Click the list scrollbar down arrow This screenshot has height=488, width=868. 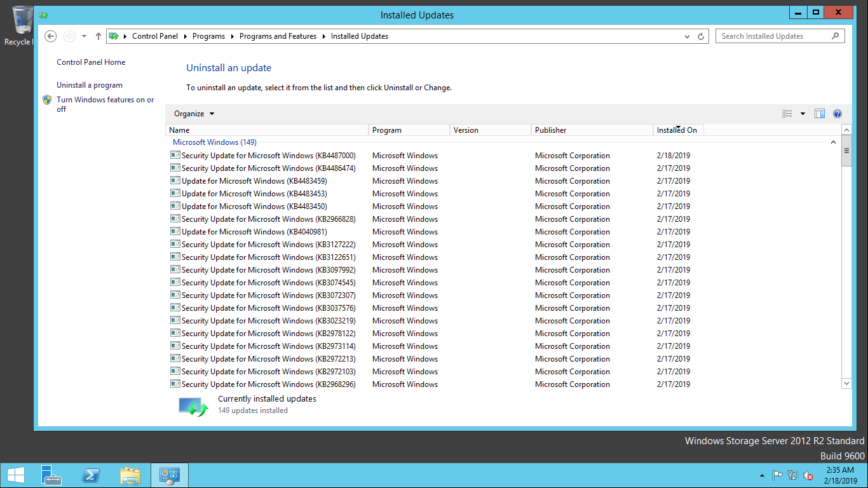click(846, 384)
